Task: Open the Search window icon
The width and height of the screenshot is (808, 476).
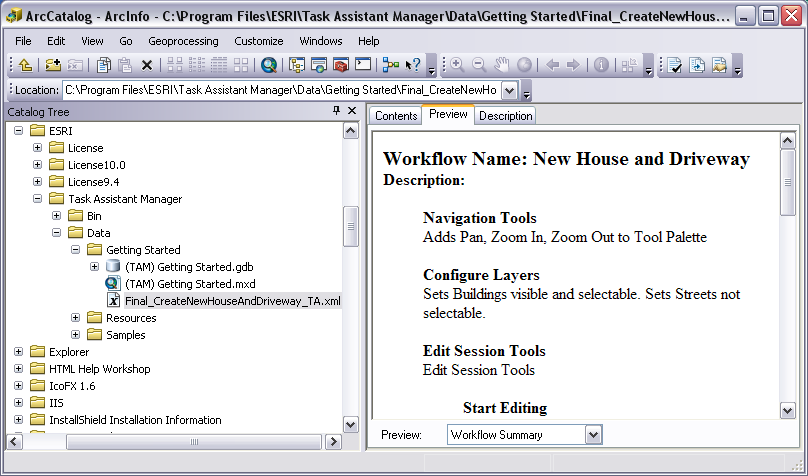Action: click(319, 65)
